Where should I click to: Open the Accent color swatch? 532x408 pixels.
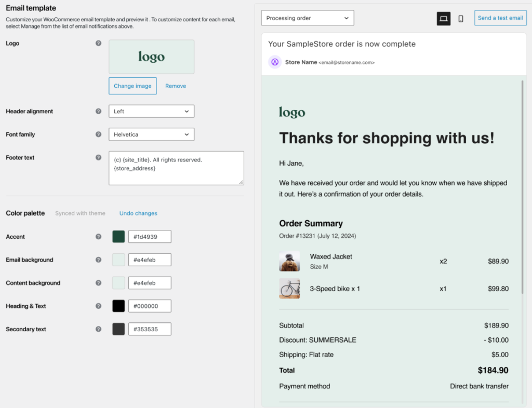(x=118, y=236)
